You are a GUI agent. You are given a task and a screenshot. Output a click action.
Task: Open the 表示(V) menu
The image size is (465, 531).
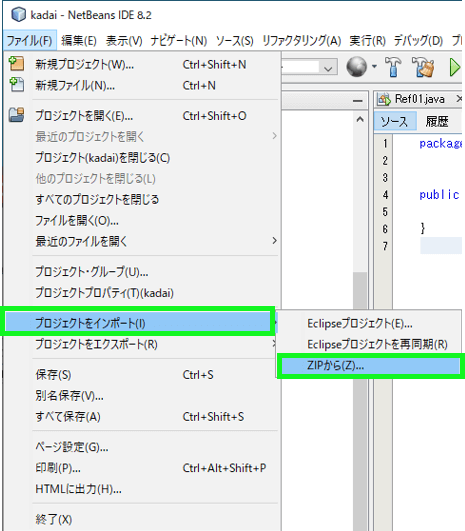coord(124,41)
